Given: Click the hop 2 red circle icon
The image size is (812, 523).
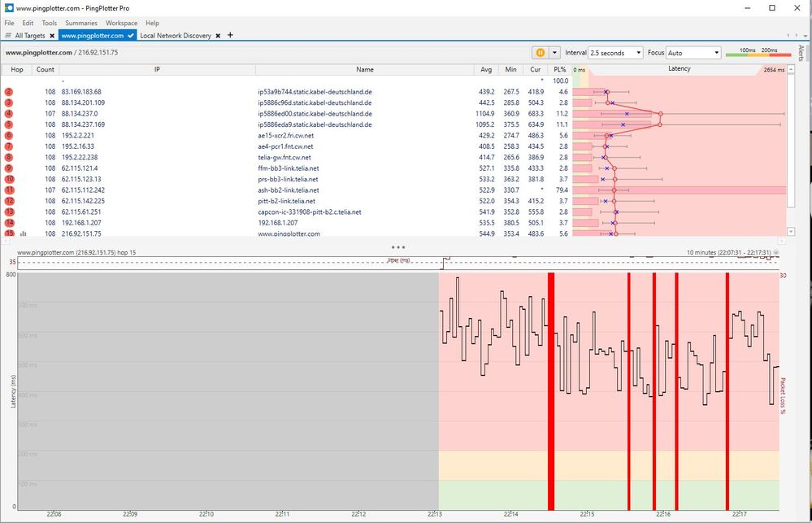Looking at the screenshot, I should point(9,92).
